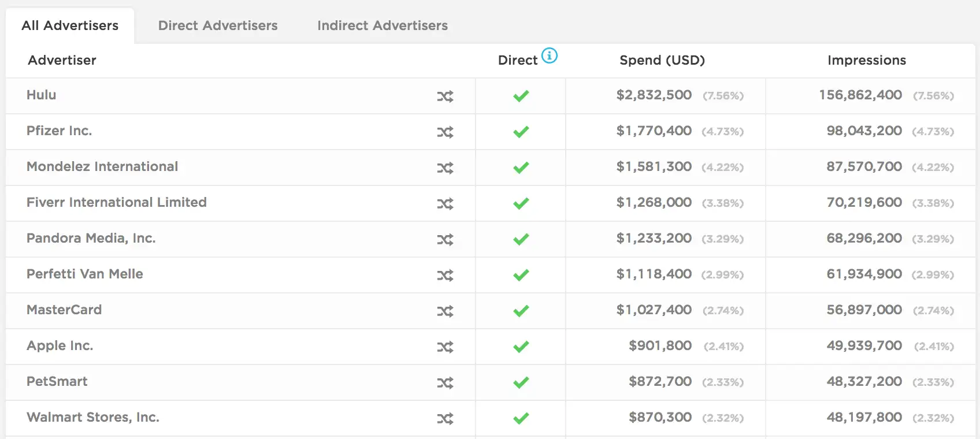Click the direct checkmark for Walmart Stores
Screen dimensions: 980x439
click(x=521, y=418)
